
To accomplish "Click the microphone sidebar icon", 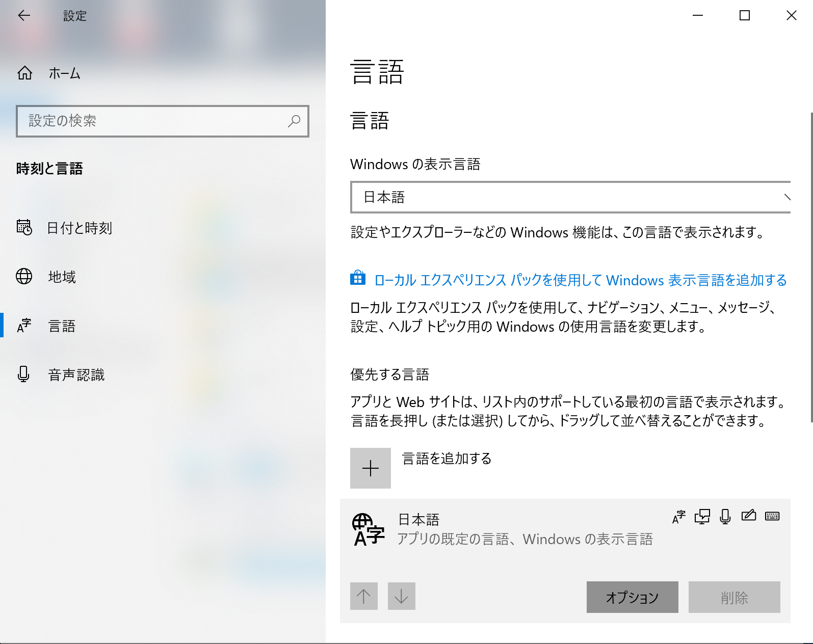I will [23, 374].
